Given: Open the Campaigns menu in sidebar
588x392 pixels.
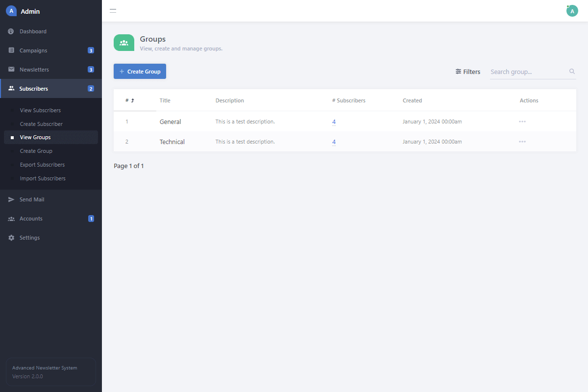Looking at the screenshot, I should click(x=33, y=50).
